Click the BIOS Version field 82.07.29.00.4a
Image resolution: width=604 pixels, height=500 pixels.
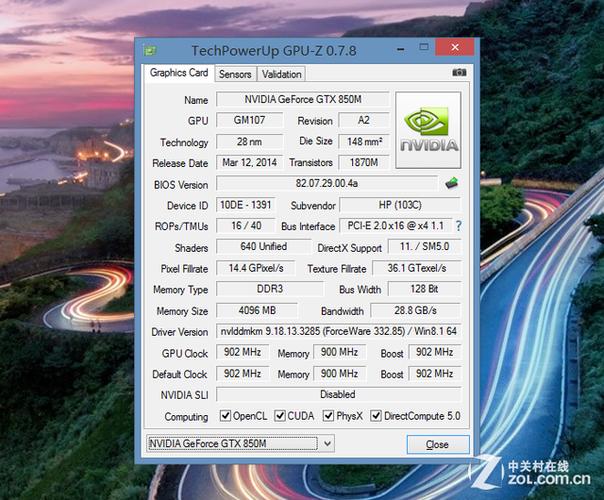click(327, 183)
